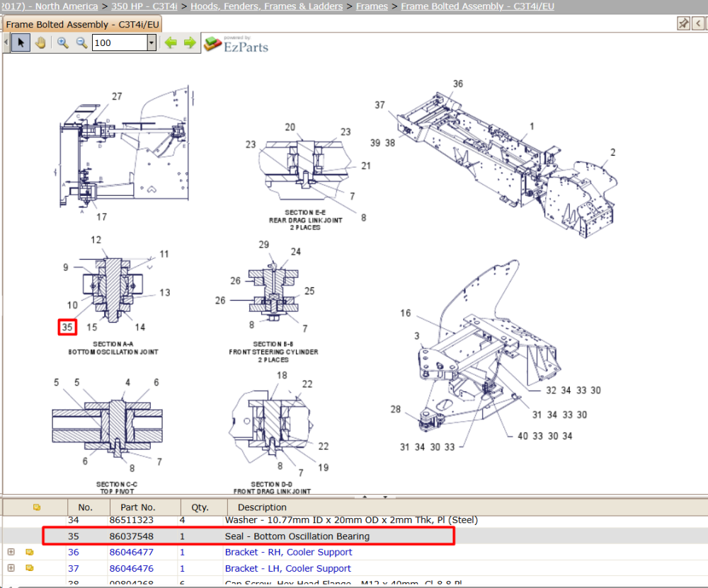Open the zoom level dropdown arrow
708x588 pixels.
point(152,43)
